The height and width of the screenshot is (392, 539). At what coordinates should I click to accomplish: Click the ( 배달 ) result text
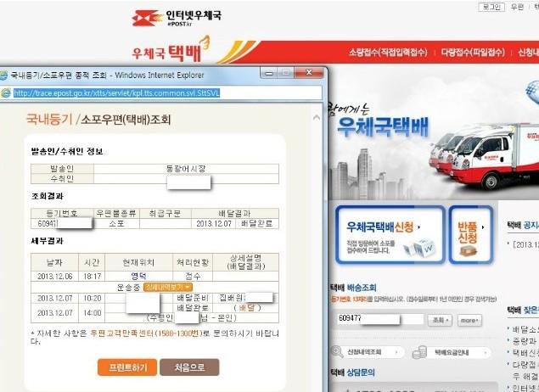[x=247, y=308]
